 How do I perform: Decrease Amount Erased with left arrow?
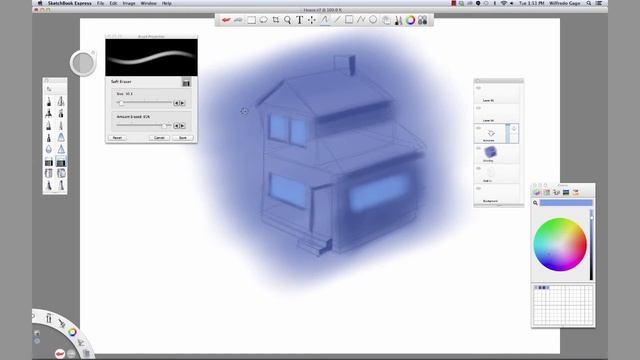pos(176,126)
